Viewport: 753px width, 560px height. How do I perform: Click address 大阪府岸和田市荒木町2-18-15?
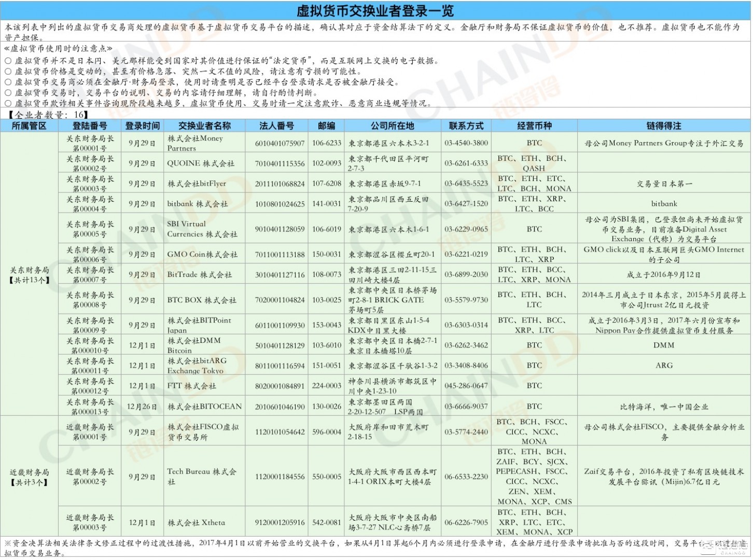388,432
